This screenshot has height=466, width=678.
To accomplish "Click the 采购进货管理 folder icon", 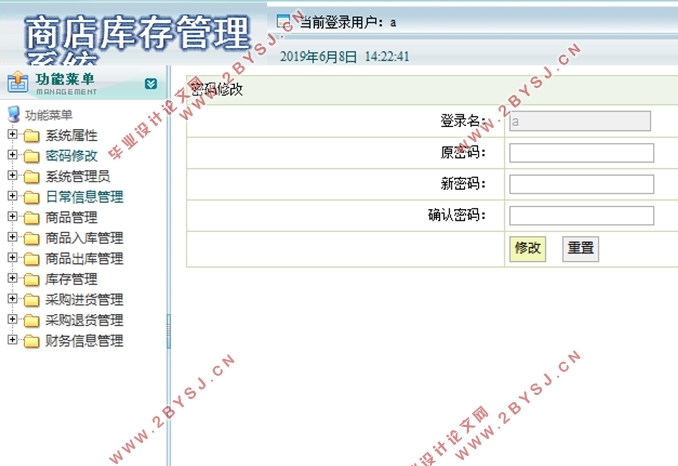I will point(31,300).
